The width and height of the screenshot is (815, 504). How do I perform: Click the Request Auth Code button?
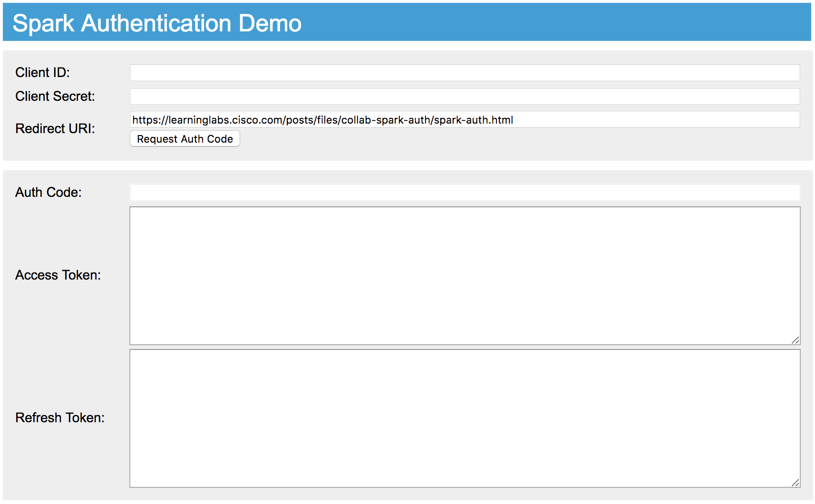pyautogui.click(x=185, y=139)
